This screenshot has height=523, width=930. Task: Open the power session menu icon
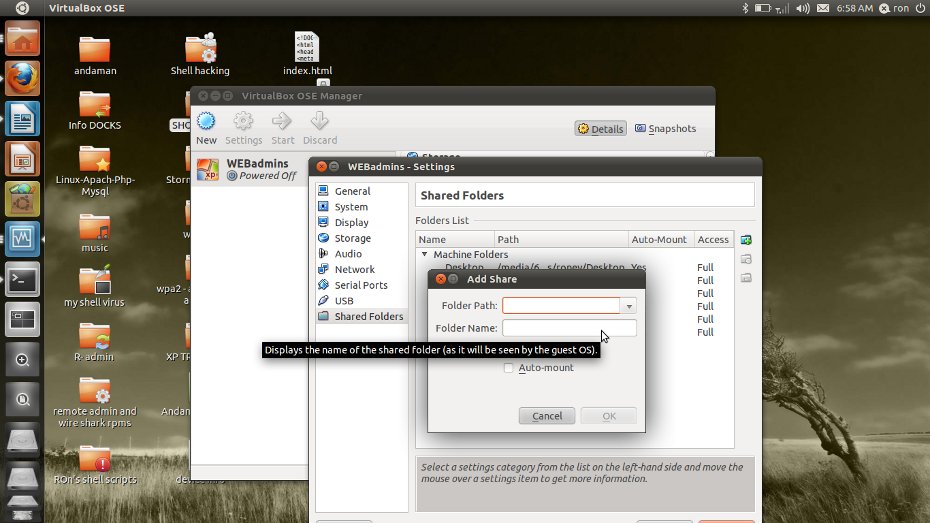pos(920,8)
